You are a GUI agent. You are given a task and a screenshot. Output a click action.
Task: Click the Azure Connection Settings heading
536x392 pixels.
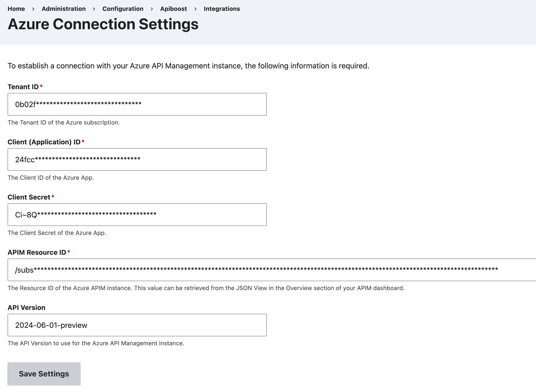pos(103,24)
